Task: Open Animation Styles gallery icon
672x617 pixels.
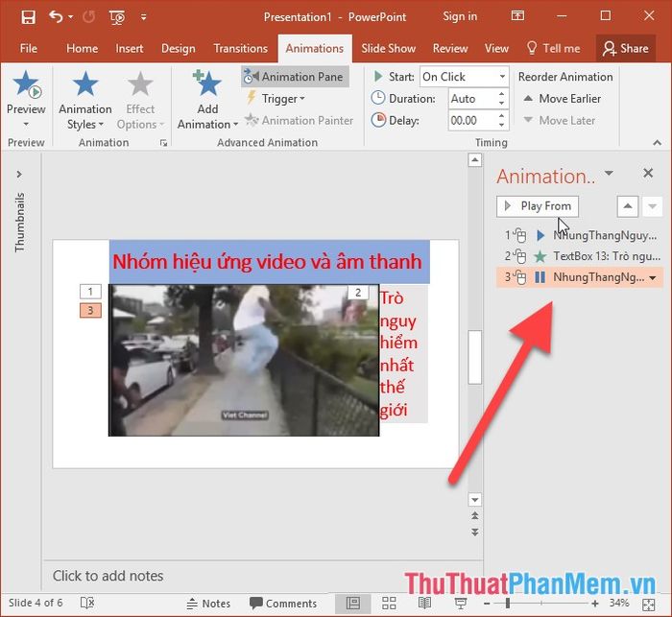Action: (85, 84)
